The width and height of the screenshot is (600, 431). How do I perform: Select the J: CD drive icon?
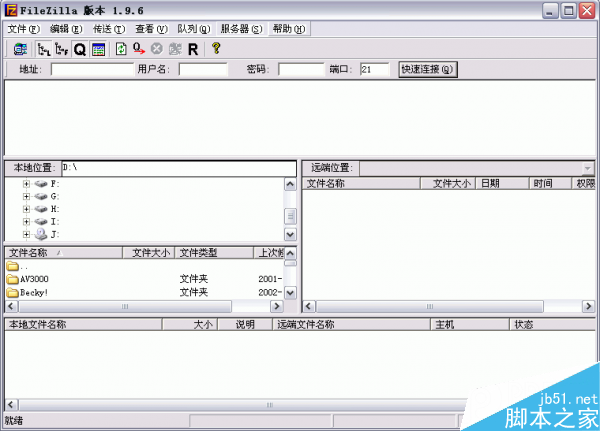click(x=41, y=234)
